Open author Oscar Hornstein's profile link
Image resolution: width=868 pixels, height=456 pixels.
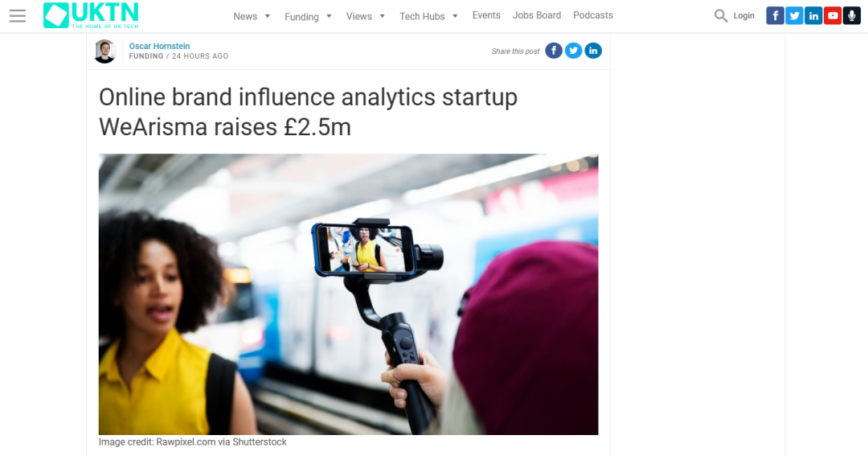159,47
